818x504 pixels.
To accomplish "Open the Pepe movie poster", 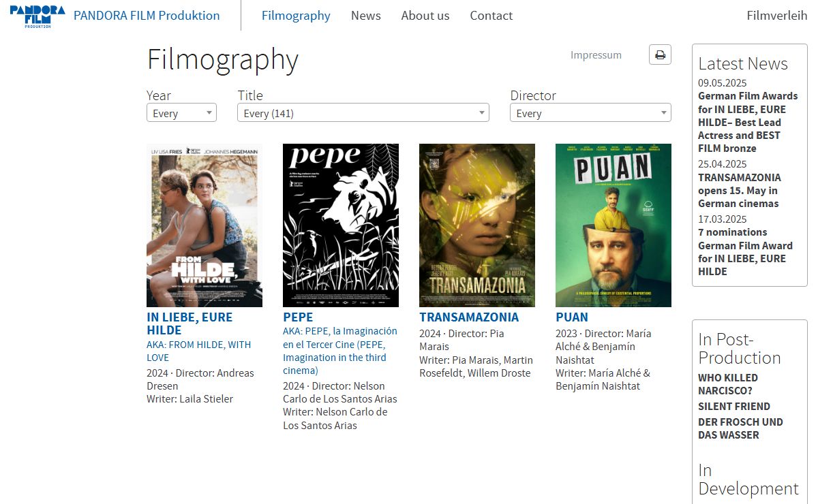I will [341, 225].
